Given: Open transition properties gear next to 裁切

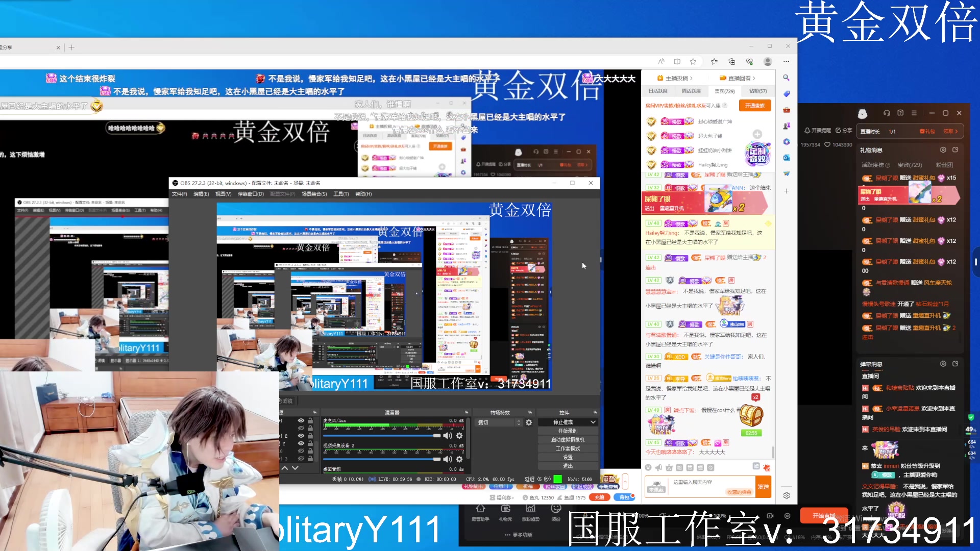Looking at the screenshot, I should pyautogui.click(x=529, y=422).
